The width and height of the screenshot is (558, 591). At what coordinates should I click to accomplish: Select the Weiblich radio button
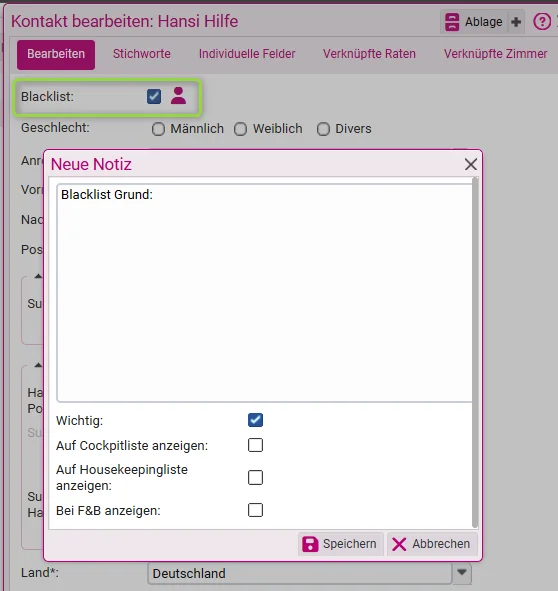point(240,129)
